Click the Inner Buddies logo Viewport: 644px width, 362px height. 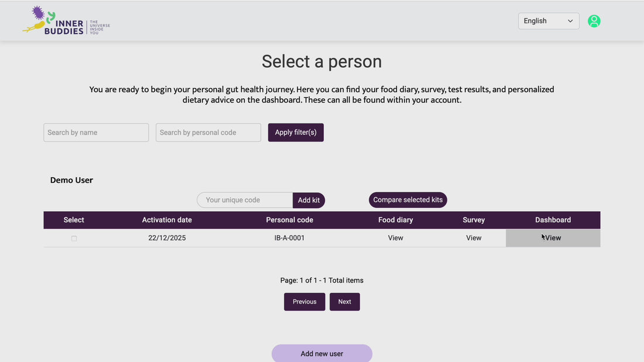pyautogui.click(x=66, y=21)
